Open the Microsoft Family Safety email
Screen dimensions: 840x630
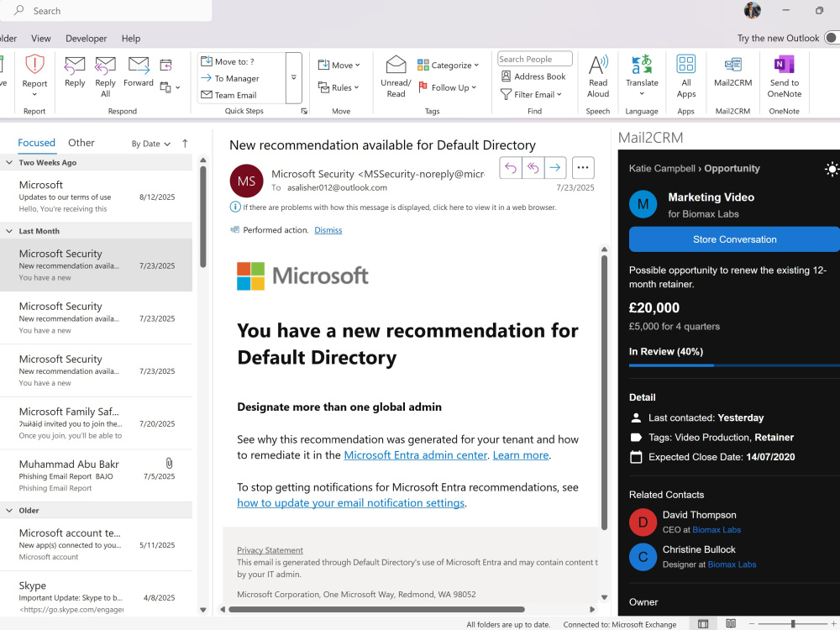pos(96,423)
